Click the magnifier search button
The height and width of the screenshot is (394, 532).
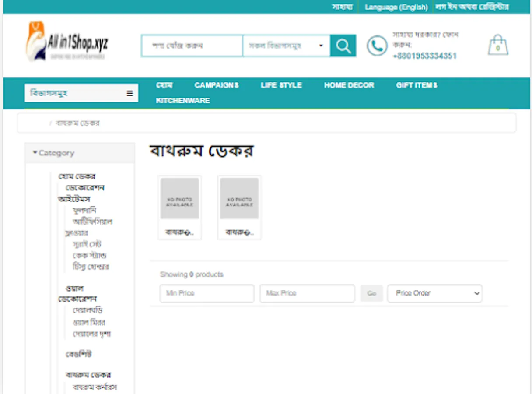343,46
